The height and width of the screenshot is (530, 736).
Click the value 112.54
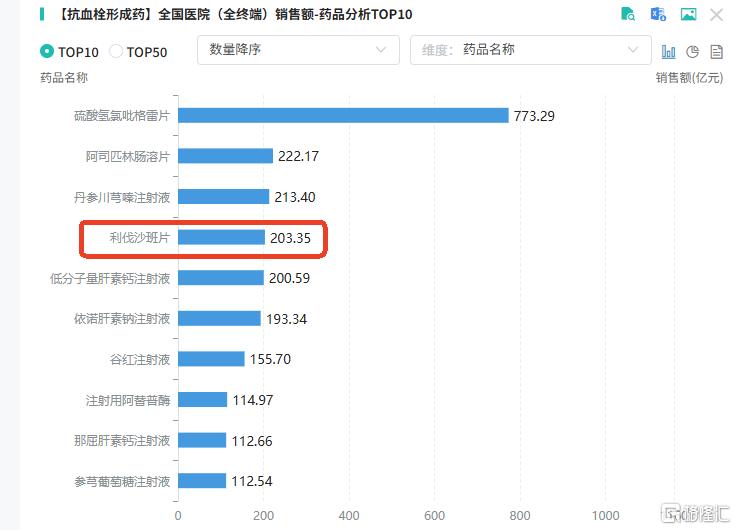pos(252,481)
